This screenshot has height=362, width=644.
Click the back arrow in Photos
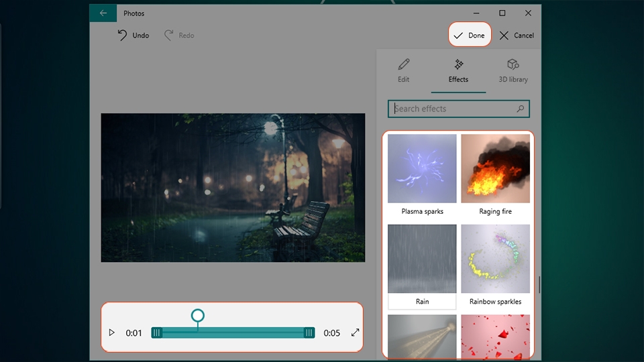point(103,13)
